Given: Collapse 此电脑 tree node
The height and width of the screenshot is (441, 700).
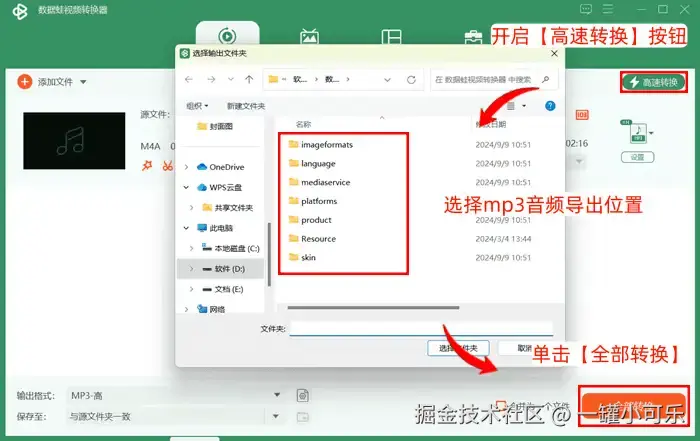Looking at the screenshot, I should [x=186, y=228].
